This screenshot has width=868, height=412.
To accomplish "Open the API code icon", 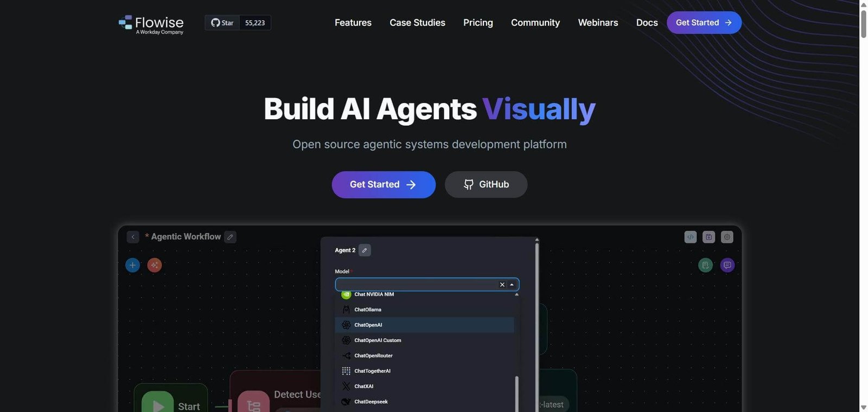I will (x=691, y=237).
